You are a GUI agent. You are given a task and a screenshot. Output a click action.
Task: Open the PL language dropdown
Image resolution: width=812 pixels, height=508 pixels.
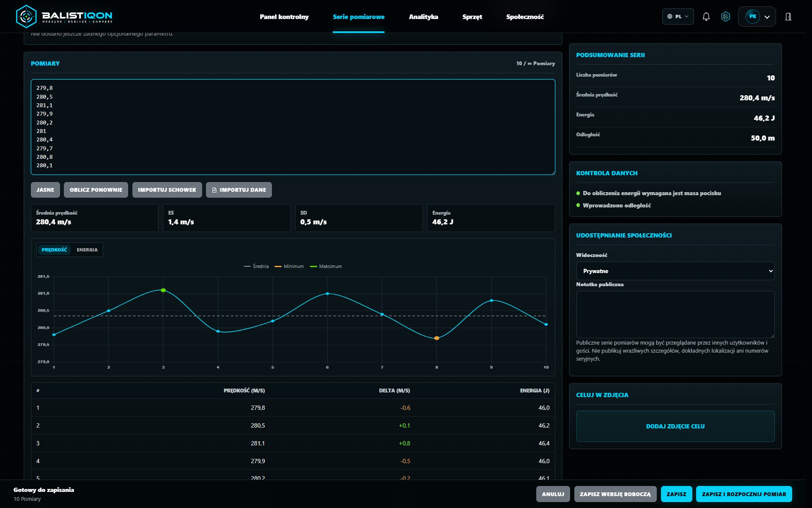[678, 17]
